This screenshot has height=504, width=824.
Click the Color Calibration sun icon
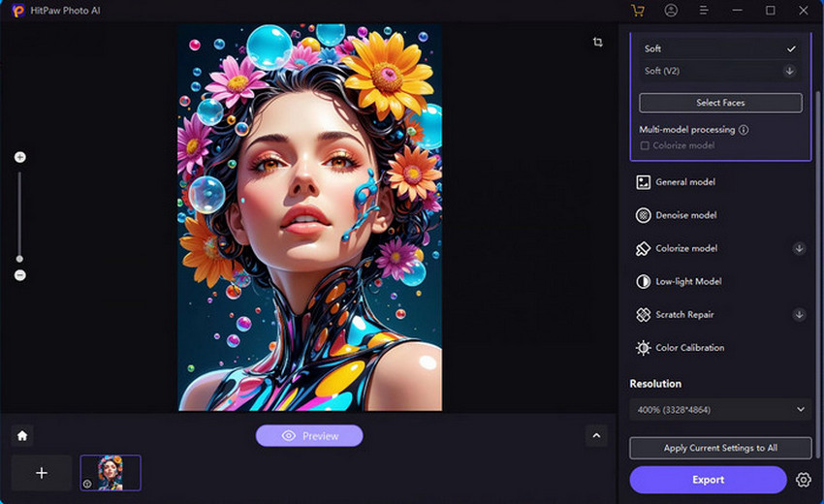click(x=644, y=348)
